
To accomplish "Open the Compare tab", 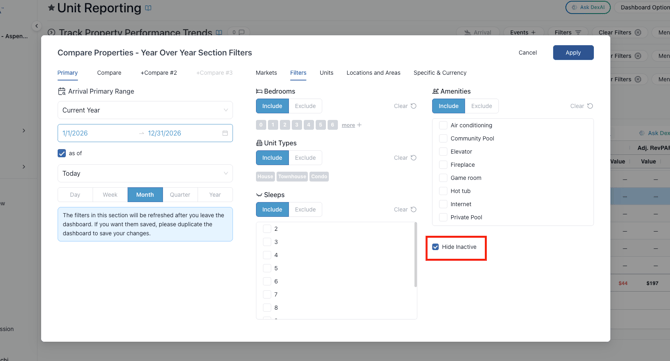I will click(109, 73).
